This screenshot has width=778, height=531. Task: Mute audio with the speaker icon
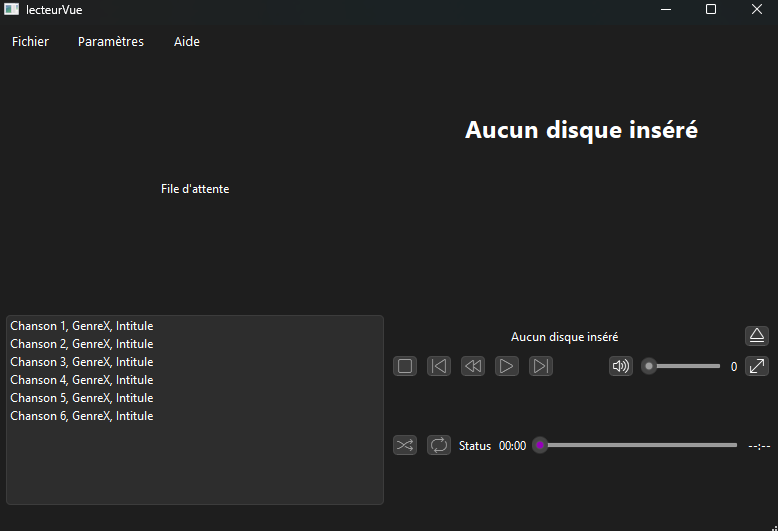[x=621, y=366]
